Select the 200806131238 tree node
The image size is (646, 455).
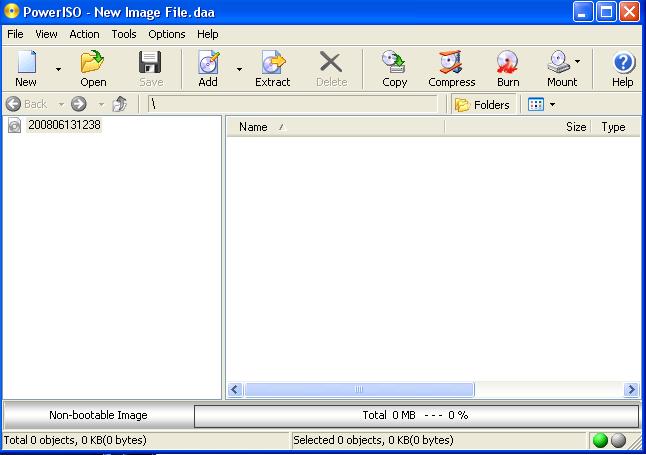tap(64, 125)
